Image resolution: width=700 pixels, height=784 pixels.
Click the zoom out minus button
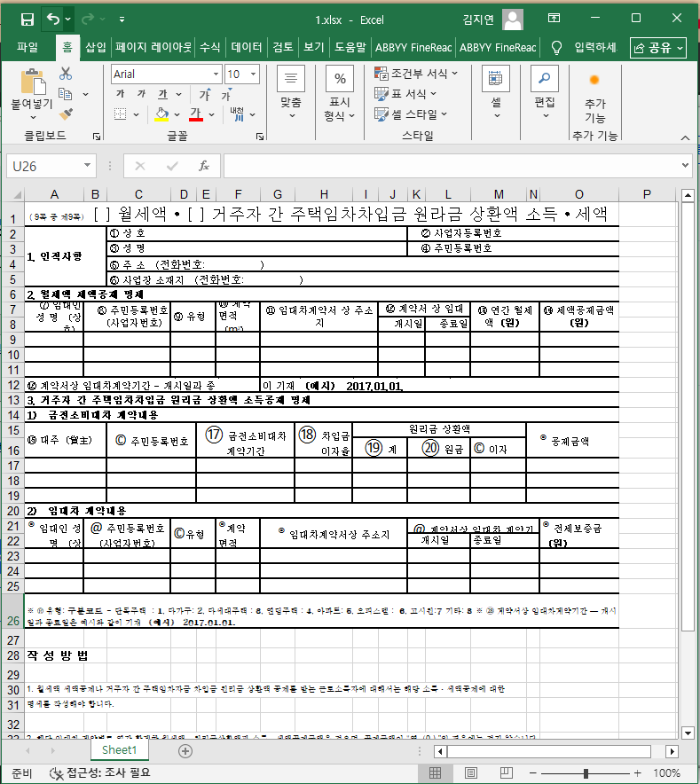(x=533, y=773)
